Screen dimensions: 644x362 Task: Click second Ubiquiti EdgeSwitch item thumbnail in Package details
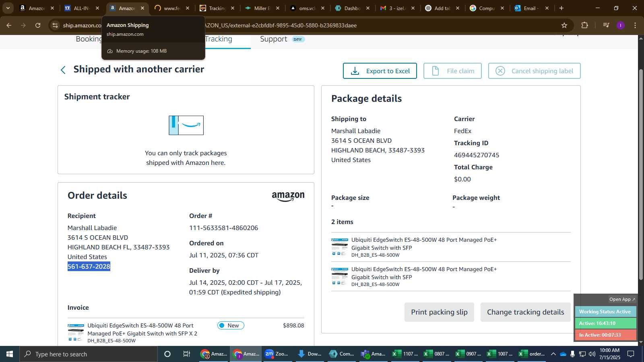point(340,276)
